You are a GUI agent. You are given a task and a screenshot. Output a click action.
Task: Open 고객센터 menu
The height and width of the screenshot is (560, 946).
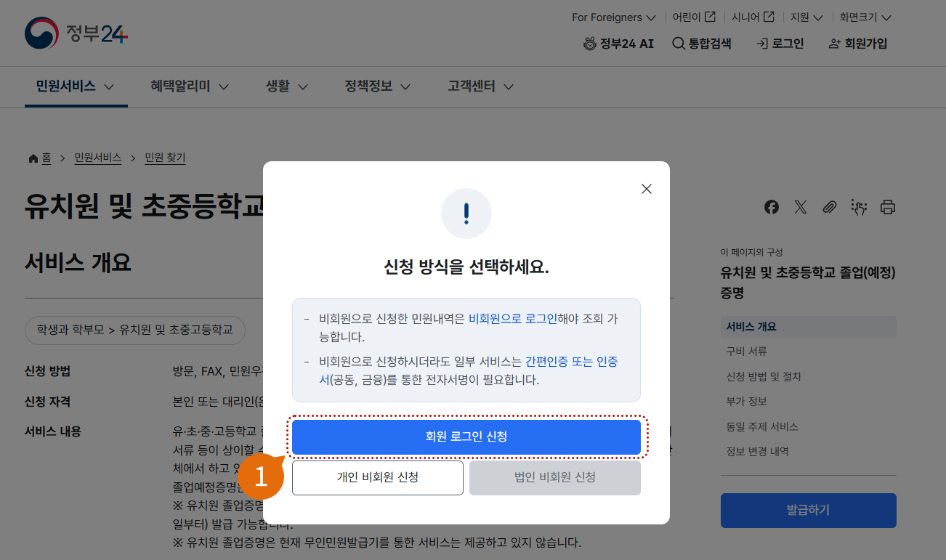click(481, 86)
